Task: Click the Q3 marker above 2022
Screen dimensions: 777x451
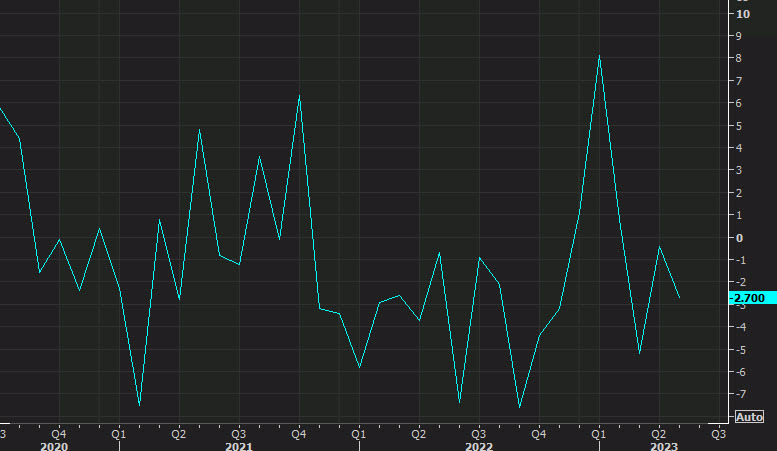Action: tap(478, 434)
